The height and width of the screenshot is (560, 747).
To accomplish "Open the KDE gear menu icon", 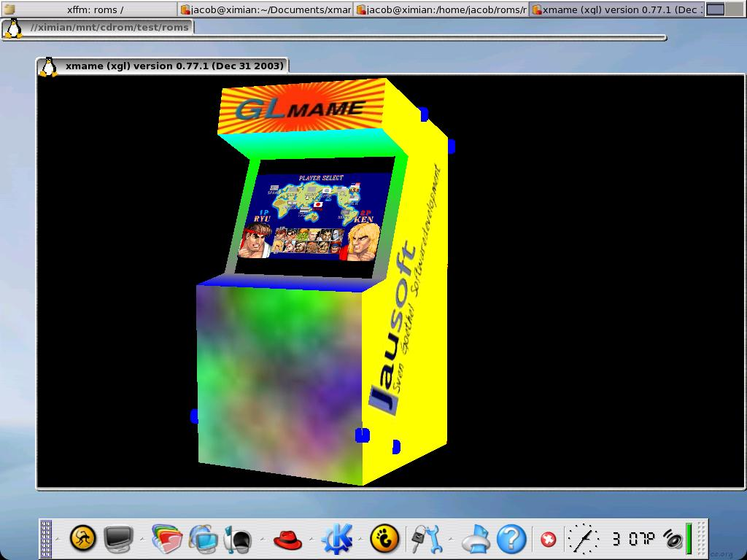I will [x=337, y=539].
